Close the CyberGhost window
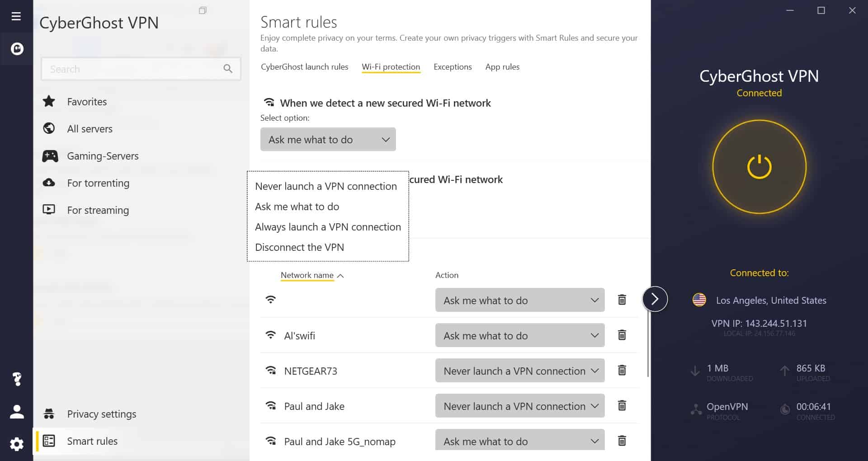 pyautogui.click(x=852, y=10)
